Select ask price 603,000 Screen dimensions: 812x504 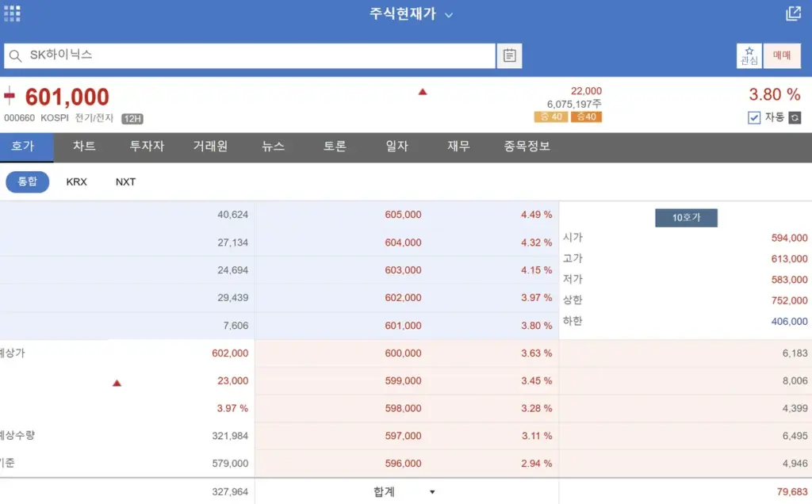click(x=403, y=270)
